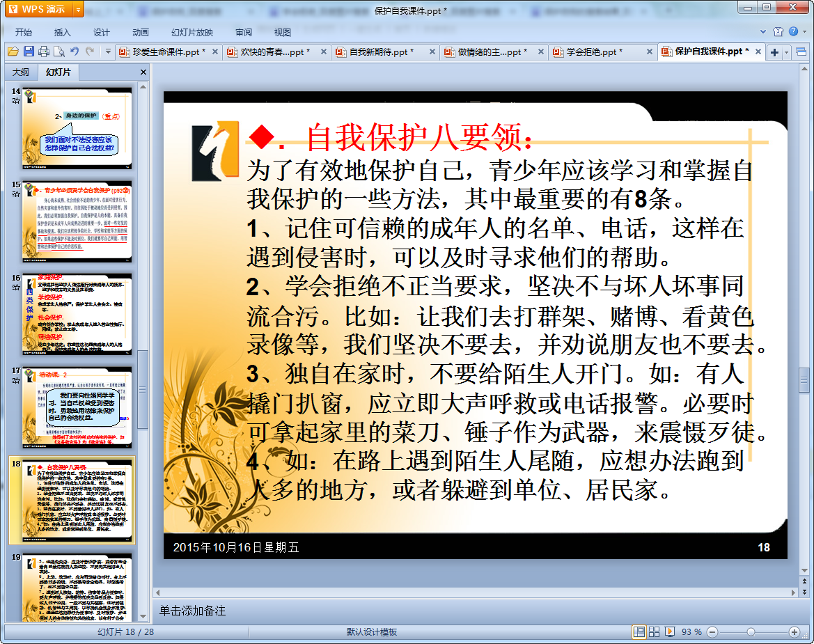The image size is (814, 644).
Task: Go to previous slide with double-arrow button
Action: (x=804, y=581)
